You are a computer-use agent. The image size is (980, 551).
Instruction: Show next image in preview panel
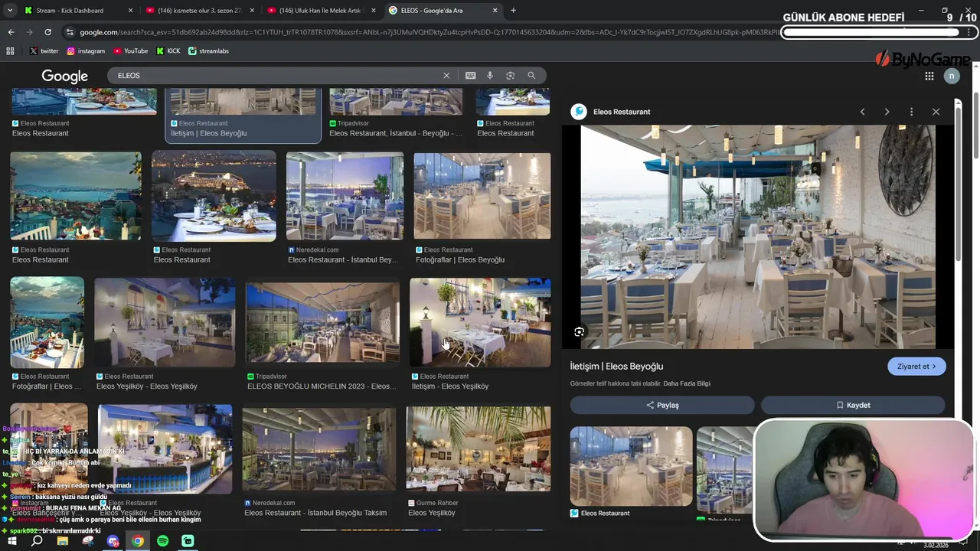[x=887, y=112]
